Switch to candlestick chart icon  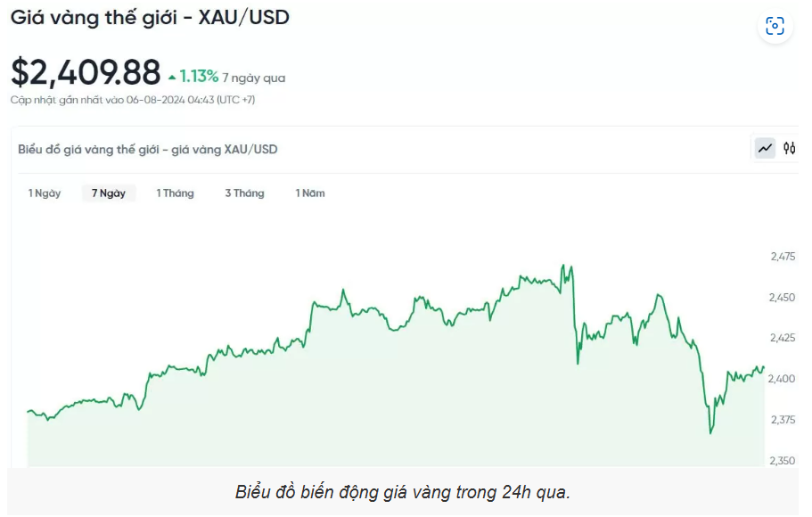(789, 149)
